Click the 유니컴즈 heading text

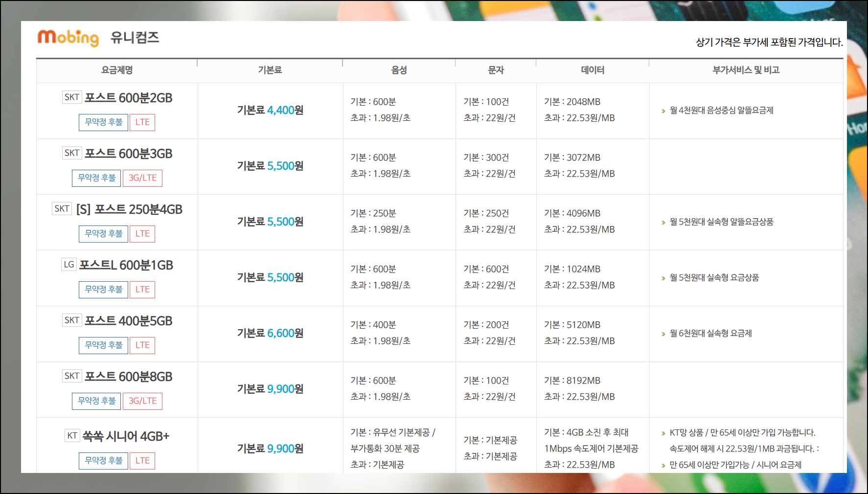pos(135,38)
